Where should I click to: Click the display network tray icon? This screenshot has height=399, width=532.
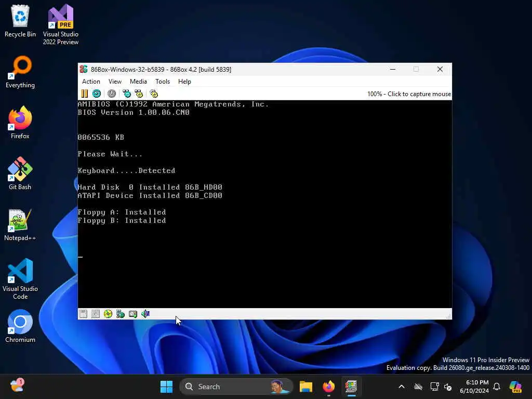(434, 387)
